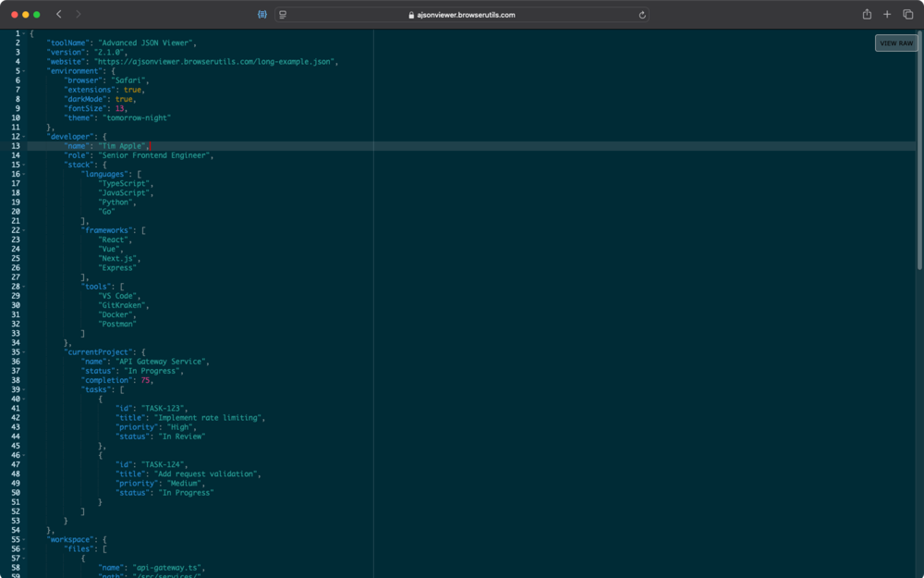This screenshot has width=924, height=578.
Task: Click the JSON viewer extension icon
Action: coord(263,15)
